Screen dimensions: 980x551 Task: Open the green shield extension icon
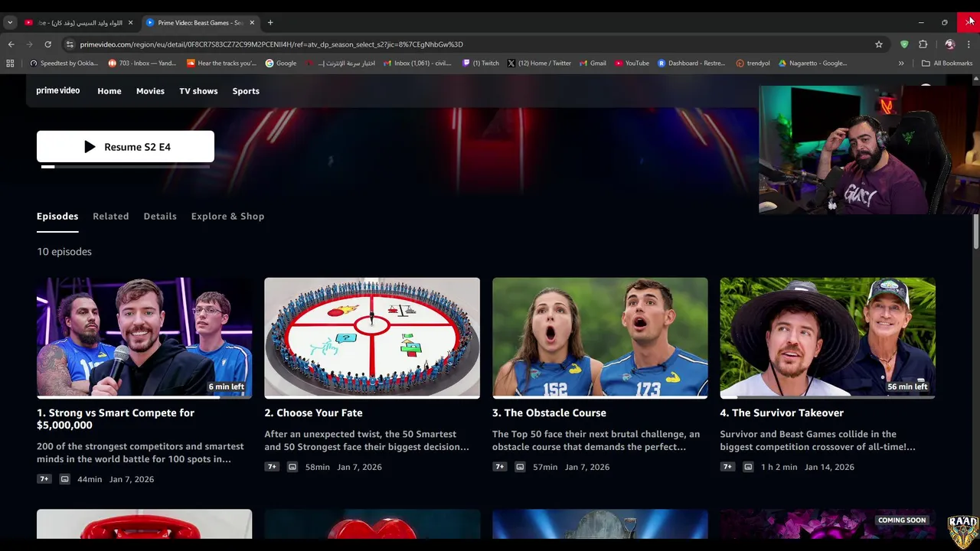(x=904, y=44)
